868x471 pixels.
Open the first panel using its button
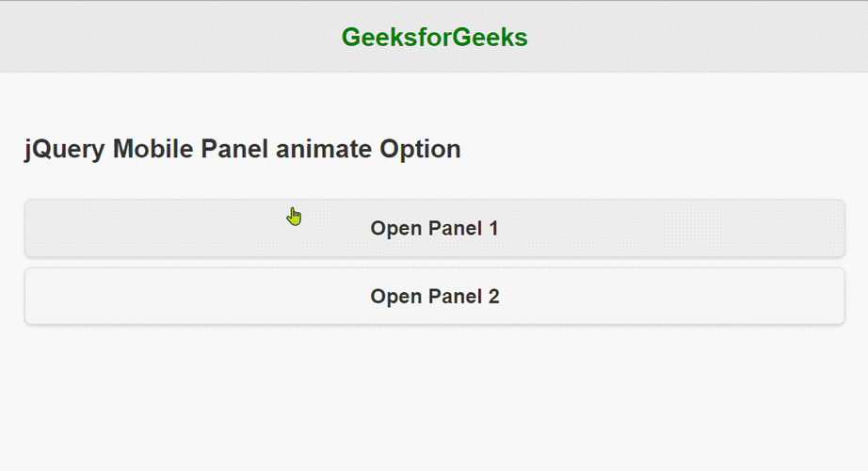tap(435, 228)
